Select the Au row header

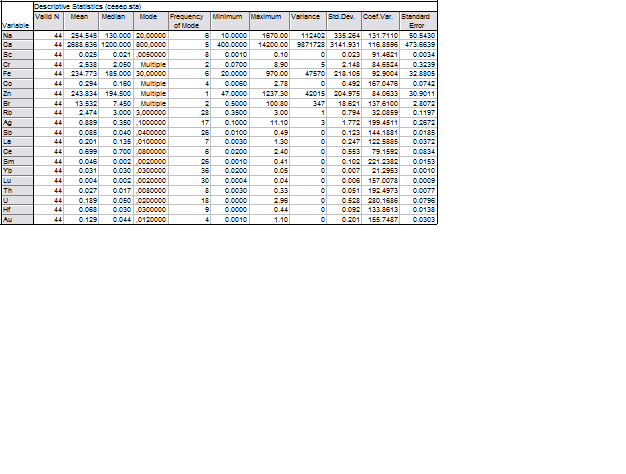pyautogui.click(x=17, y=219)
